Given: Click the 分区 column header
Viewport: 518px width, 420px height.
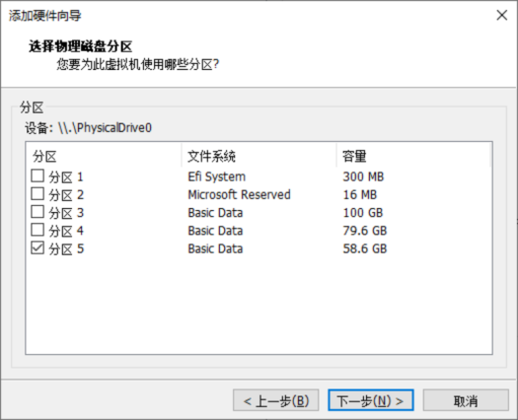Looking at the screenshot, I should point(104,156).
